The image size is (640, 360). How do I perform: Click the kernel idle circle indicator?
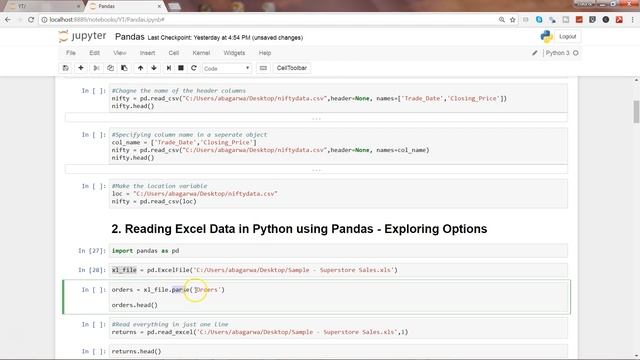pos(576,53)
